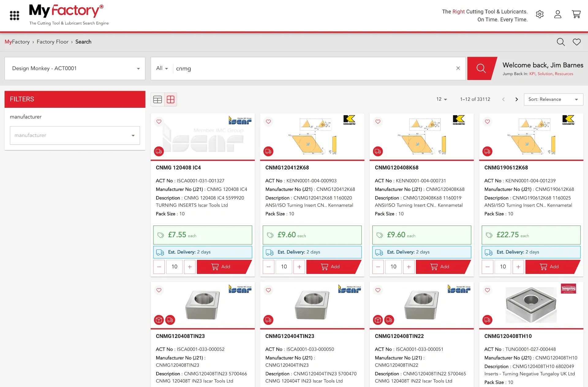This screenshot has height=387, width=588.
Task: Decrease quantity for CNMG 120408 IC4
Action: point(159,267)
